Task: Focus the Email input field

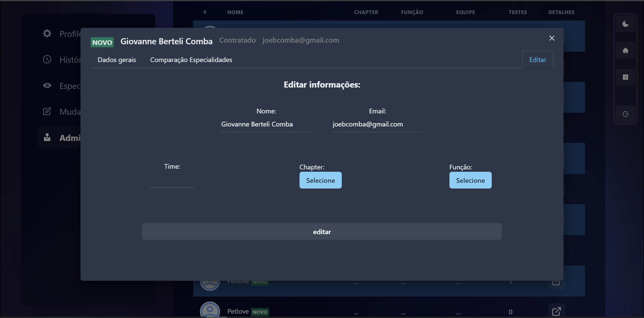Action: click(x=377, y=124)
